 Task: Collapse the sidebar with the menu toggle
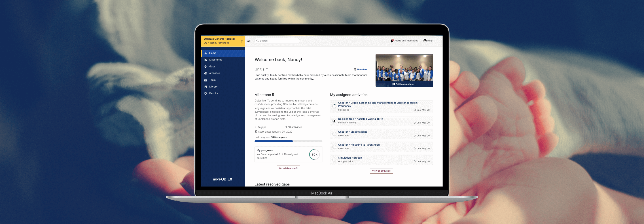coord(249,41)
